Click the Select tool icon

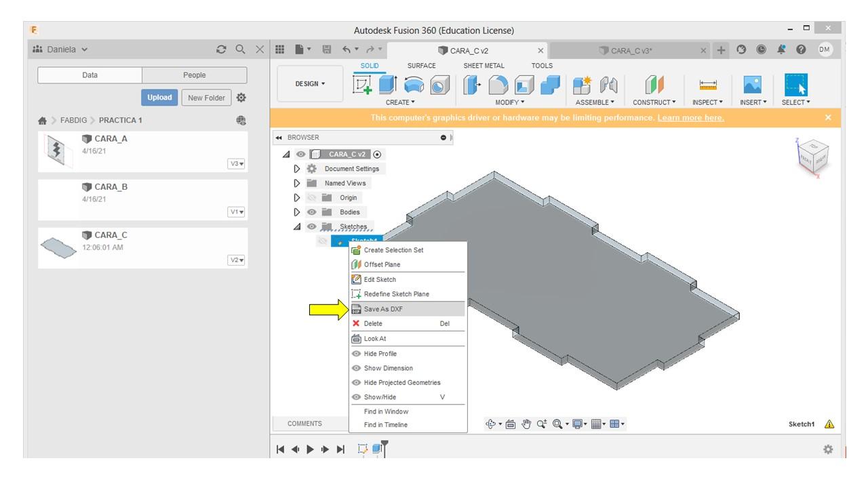(x=796, y=85)
